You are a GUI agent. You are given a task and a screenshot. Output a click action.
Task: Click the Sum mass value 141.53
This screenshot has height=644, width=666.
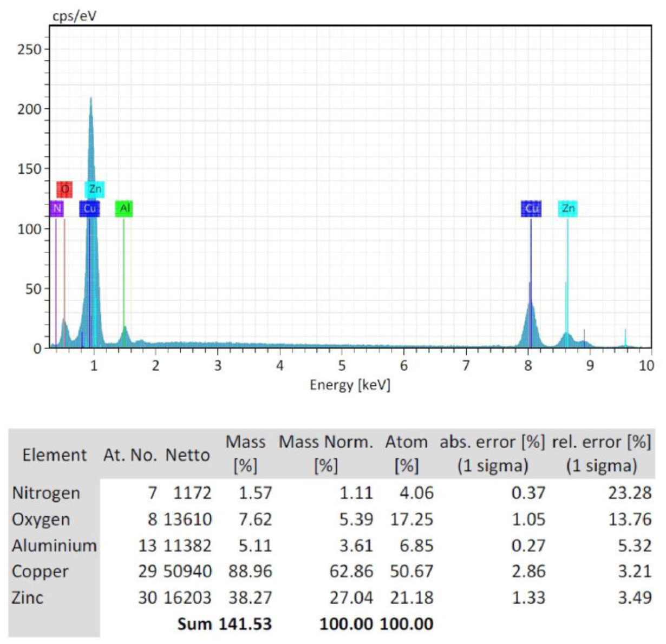point(245,624)
